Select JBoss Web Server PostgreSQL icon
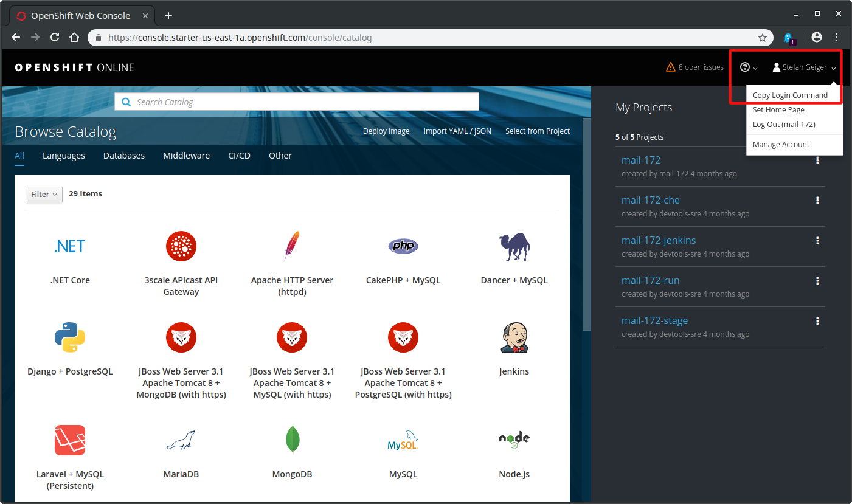This screenshot has height=504, width=852. (403, 337)
